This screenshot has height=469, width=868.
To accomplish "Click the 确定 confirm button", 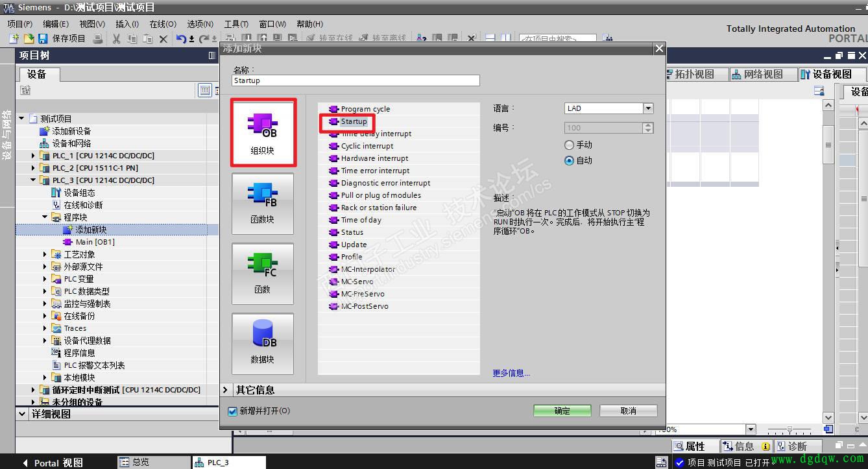I will pyautogui.click(x=562, y=411).
